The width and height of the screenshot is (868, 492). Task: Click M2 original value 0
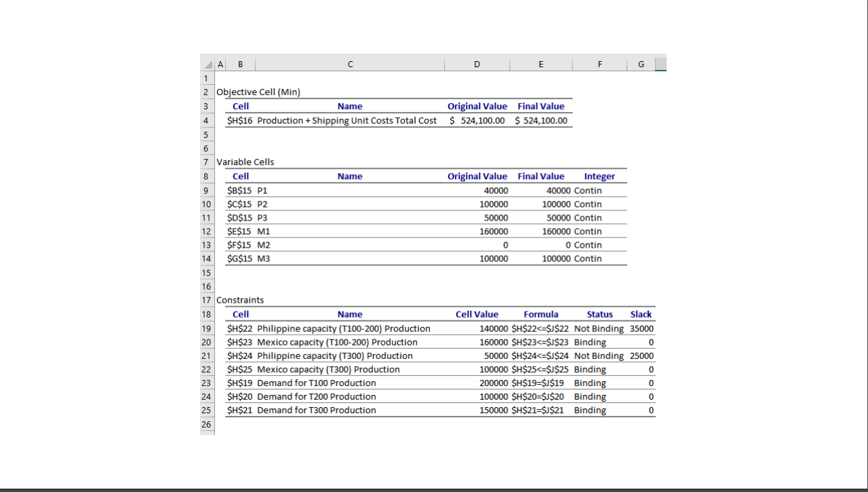505,245
